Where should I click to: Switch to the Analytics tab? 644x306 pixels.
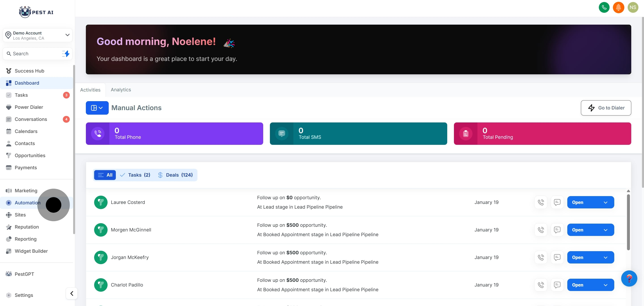[x=121, y=90]
